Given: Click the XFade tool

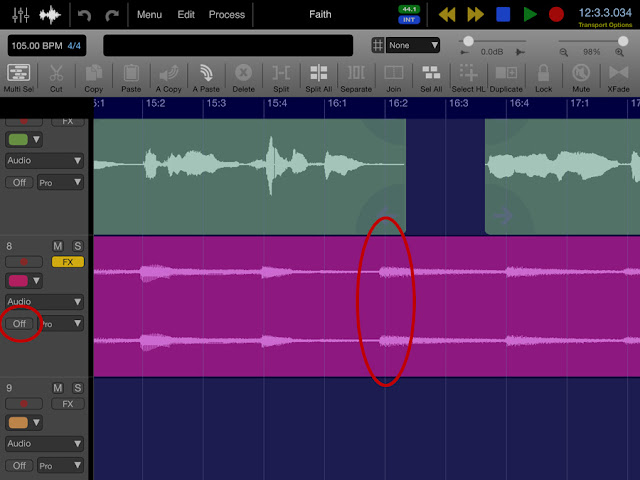Looking at the screenshot, I should (618, 78).
